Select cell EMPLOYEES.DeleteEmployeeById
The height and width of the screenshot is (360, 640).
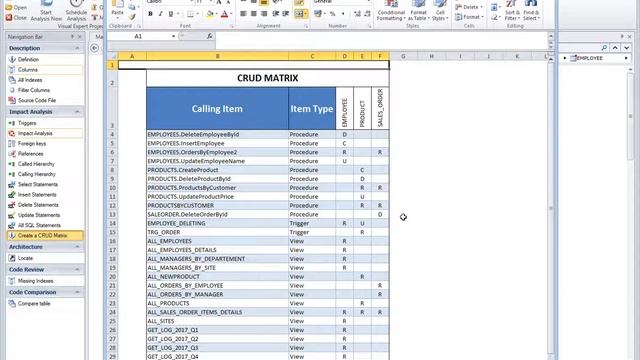217,134
